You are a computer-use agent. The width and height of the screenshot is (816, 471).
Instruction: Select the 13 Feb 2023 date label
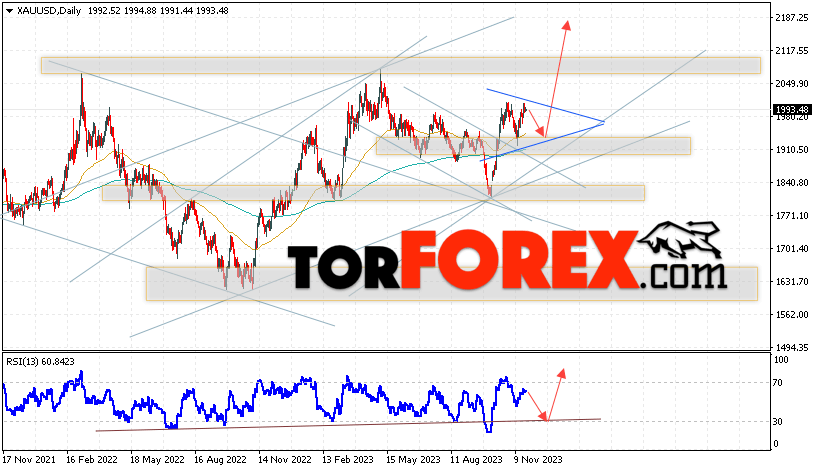pos(348,460)
